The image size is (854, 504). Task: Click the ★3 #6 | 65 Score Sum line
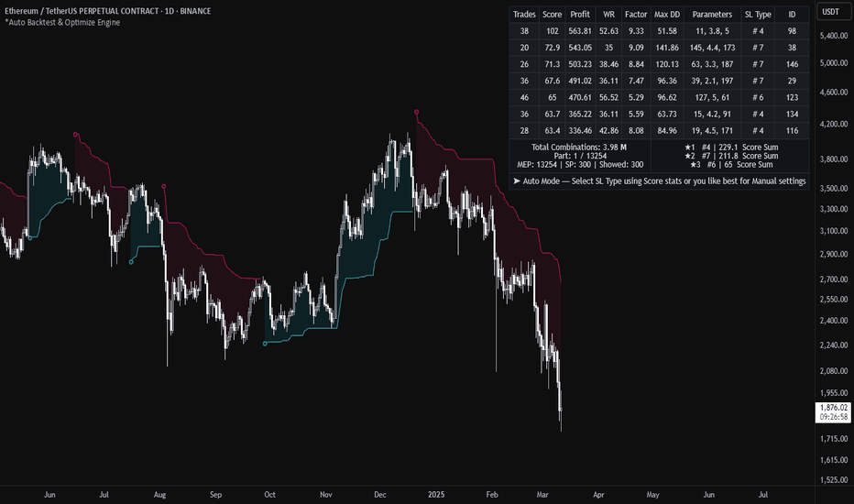731,165
